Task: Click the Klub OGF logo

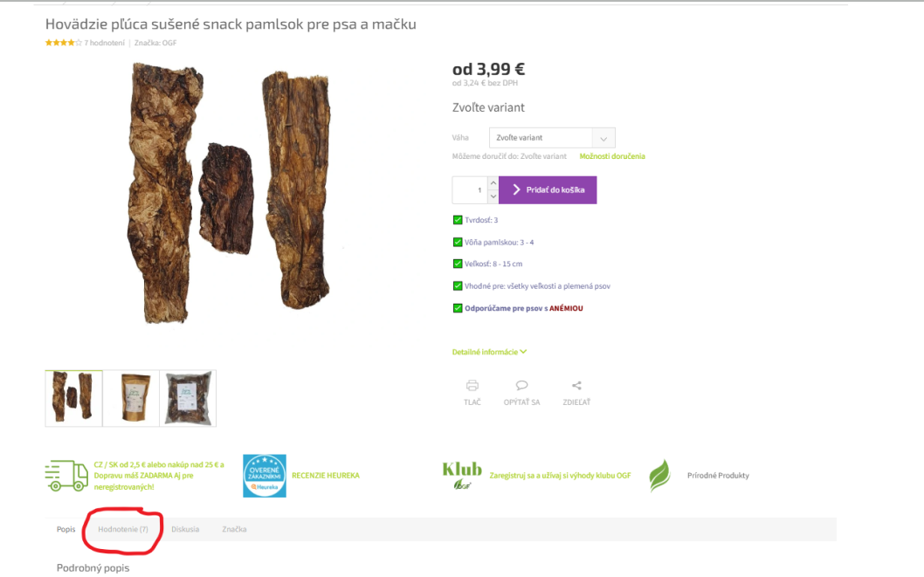Action: 462,476
